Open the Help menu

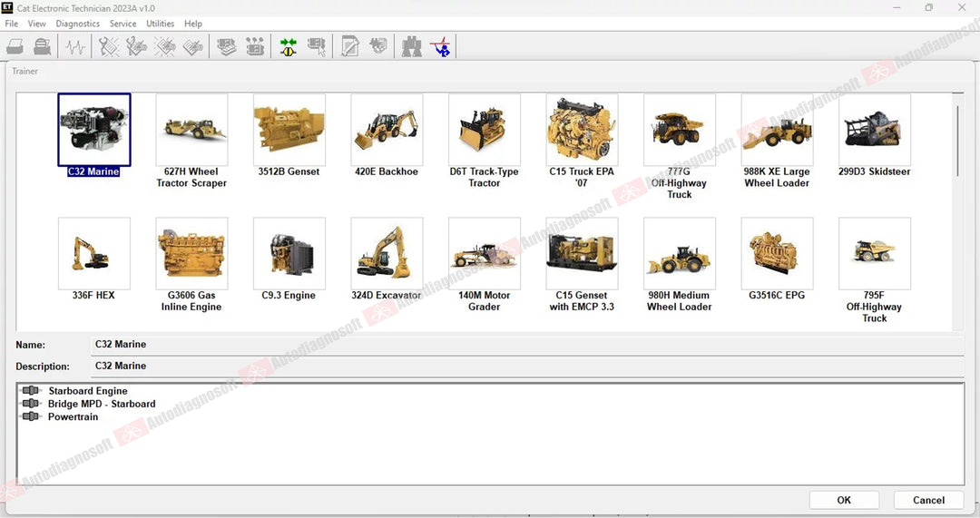[193, 24]
